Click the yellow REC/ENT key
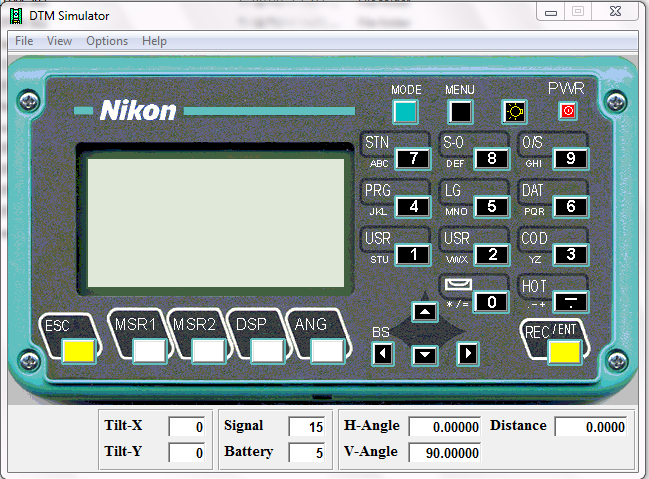Viewport: 649px width, 479px height. tap(565, 352)
